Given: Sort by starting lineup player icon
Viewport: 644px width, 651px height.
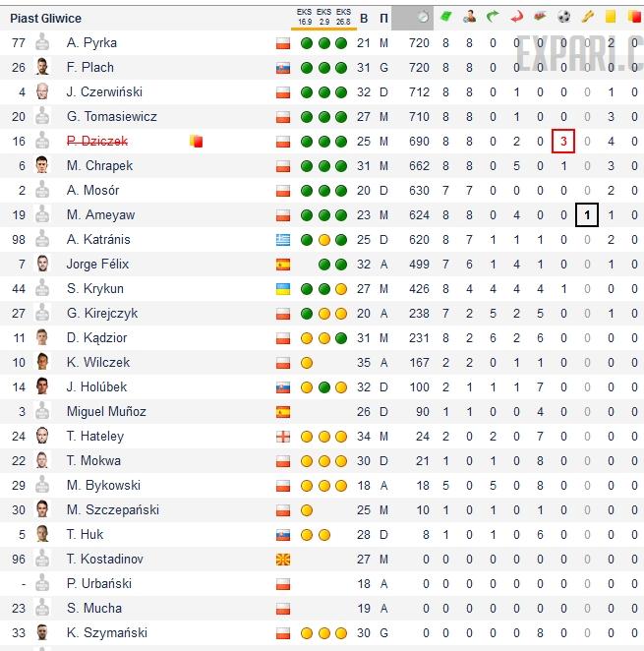Looking at the screenshot, I should click(x=469, y=17).
